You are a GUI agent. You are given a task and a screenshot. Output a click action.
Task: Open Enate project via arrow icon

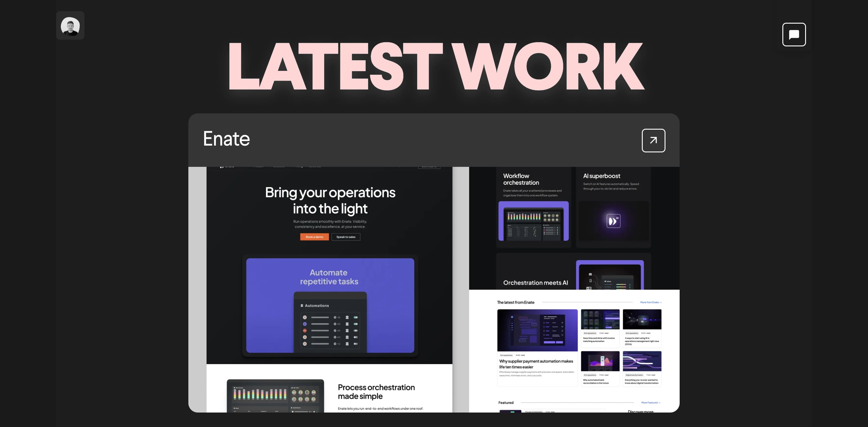tap(653, 141)
